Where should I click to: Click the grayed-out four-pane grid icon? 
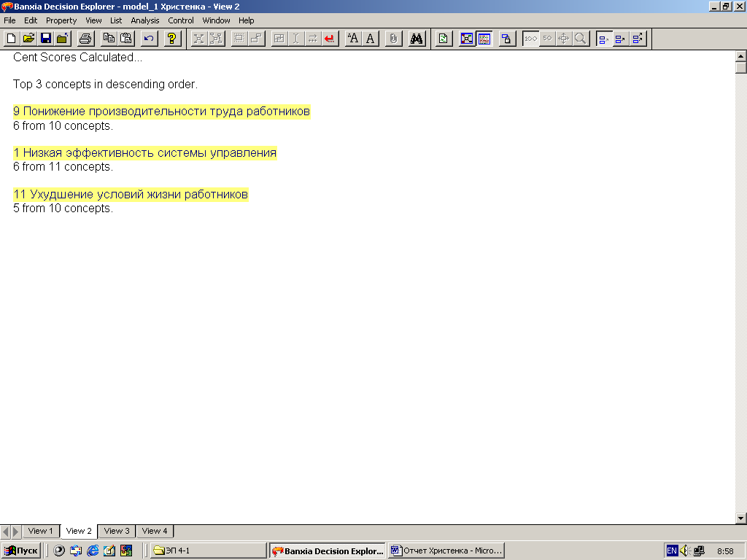[279, 39]
